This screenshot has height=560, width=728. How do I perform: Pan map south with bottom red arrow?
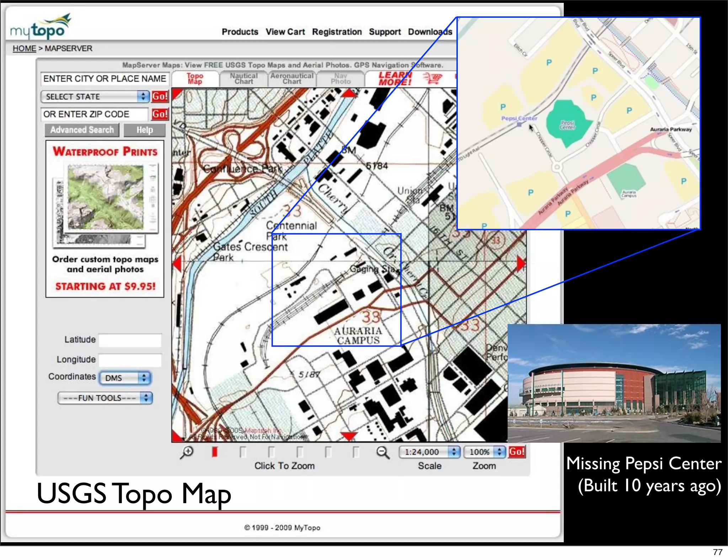pyautogui.click(x=349, y=436)
